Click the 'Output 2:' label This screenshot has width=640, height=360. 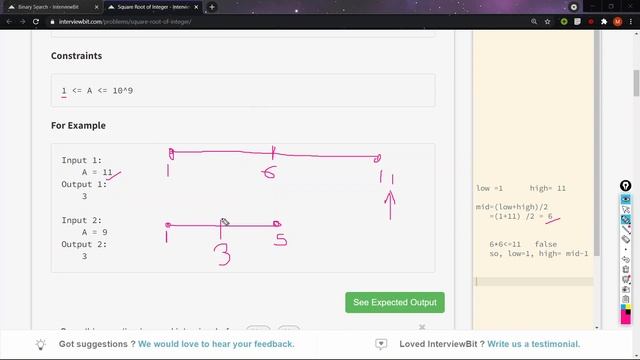click(84, 244)
